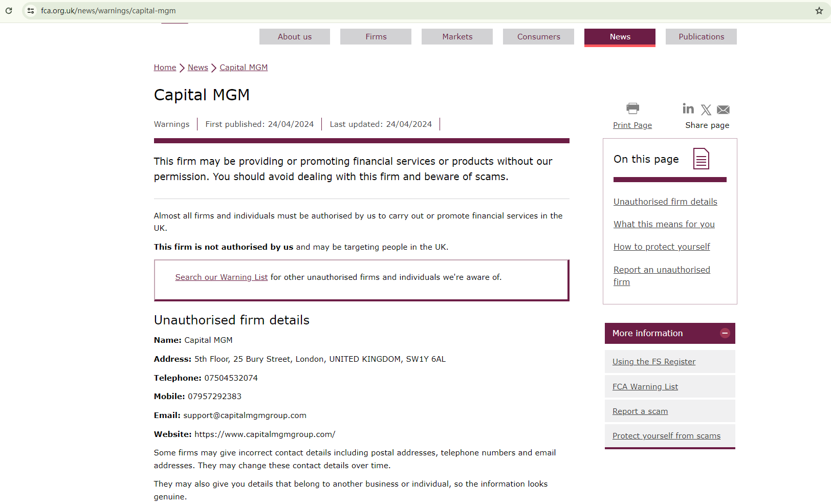This screenshot has width=831, height=504.
Task: Collapse the More information panel
Action: click(725, 333)
